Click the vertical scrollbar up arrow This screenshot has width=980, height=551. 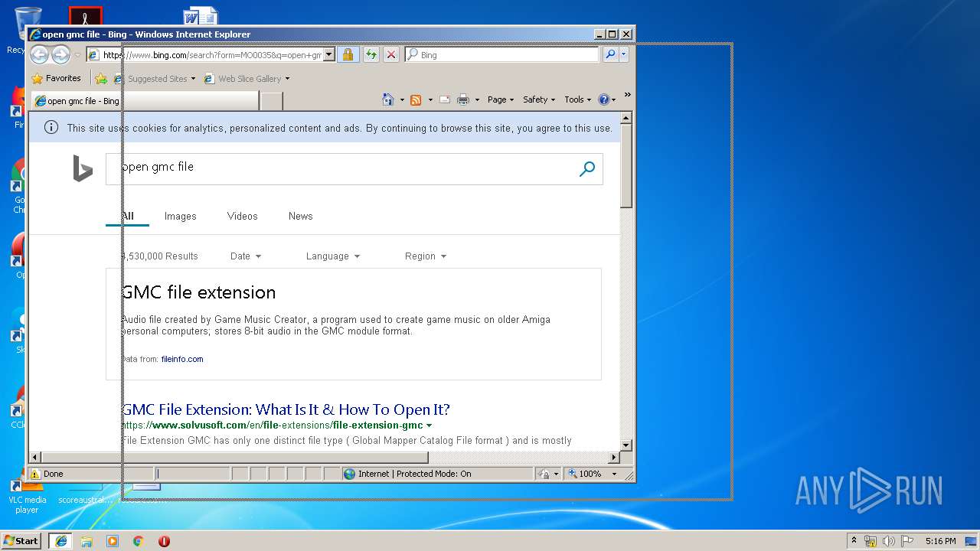[x=626, y=119]
